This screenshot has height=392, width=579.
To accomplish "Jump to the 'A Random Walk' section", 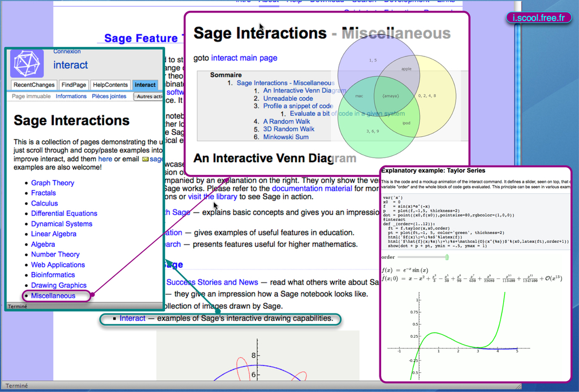I will click(x=287, y=121).
